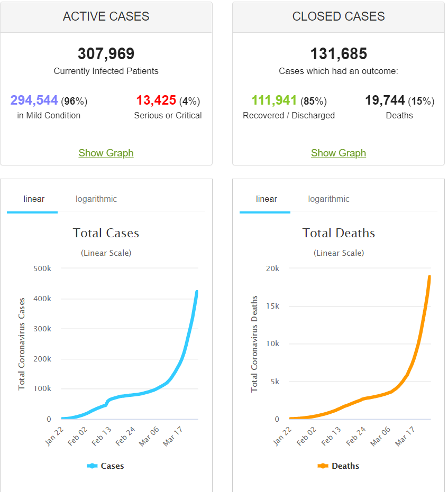Viewport: 448px width, 492px height.
Task: Click the 19,744 deaths count
Action: pyautogui.click(x=385, y=100)
